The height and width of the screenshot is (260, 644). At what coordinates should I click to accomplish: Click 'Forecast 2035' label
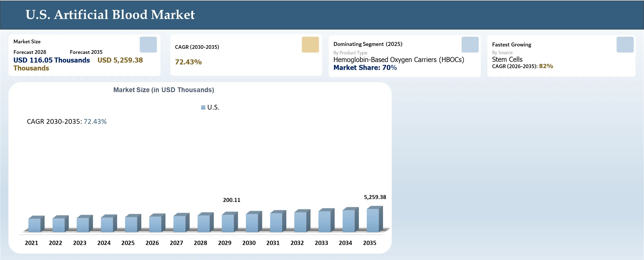pyautogui.click(x=86, y=52)
